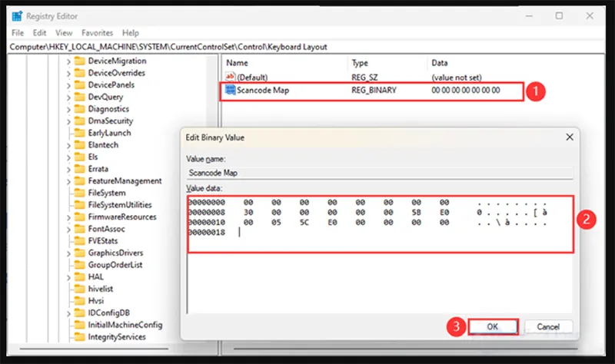Expand the DmaSecurity tree node

coord(68,121)
